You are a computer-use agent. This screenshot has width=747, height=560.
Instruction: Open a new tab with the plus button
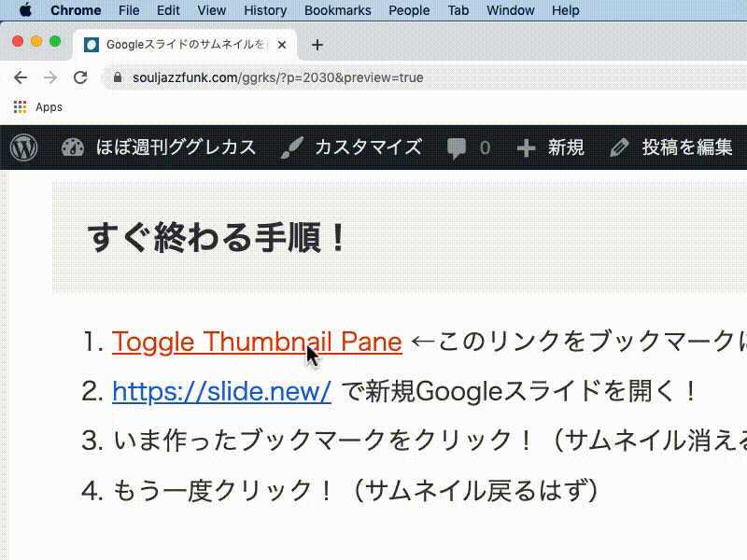coord(318,44)
